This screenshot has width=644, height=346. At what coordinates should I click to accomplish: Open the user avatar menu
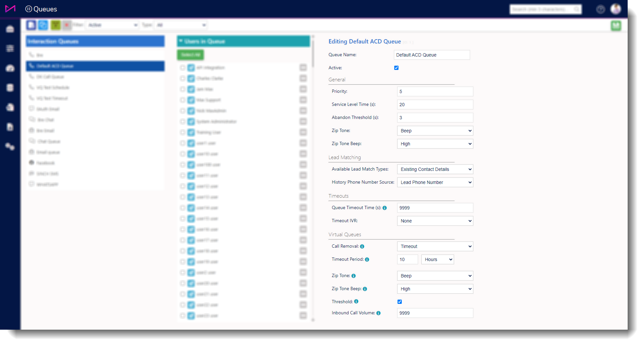click(x=616, y=9)
